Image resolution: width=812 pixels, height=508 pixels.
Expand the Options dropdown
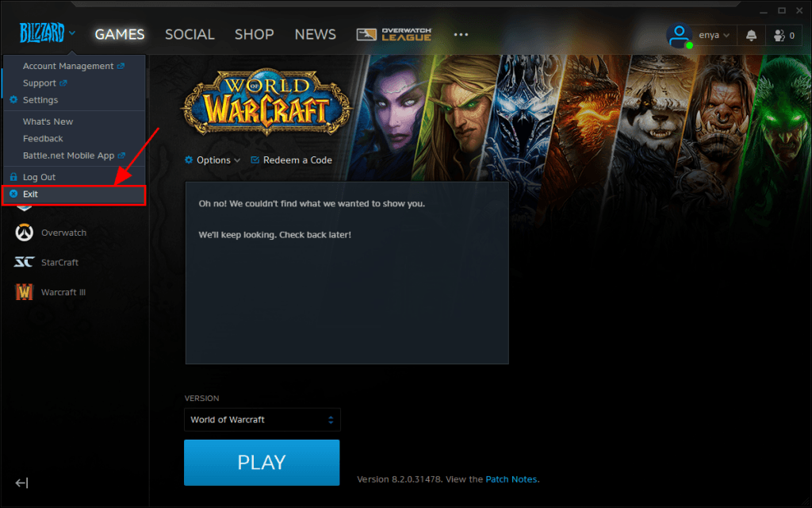(x=212, y=160)
